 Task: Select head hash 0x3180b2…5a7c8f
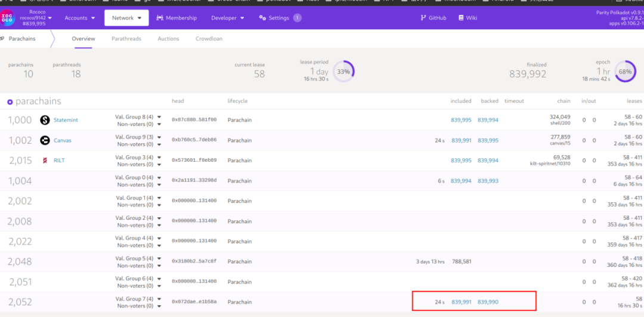(x=194, y=261)
